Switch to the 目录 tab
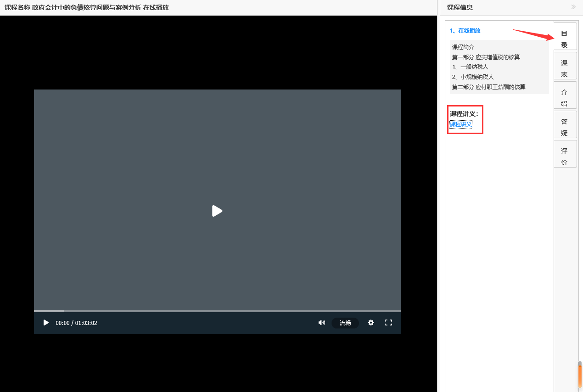 (565, 39)
